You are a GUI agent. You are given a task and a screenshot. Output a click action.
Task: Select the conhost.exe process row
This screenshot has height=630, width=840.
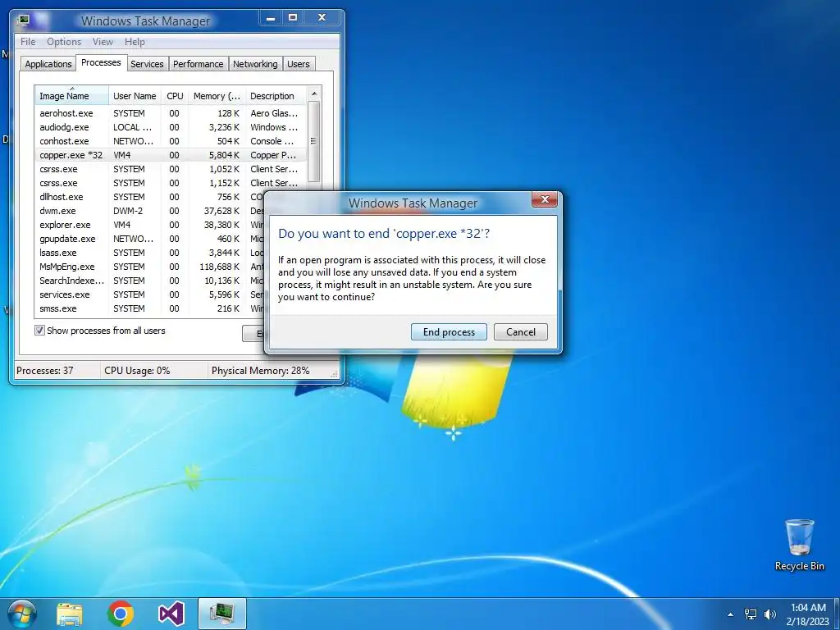pos(171,141)
